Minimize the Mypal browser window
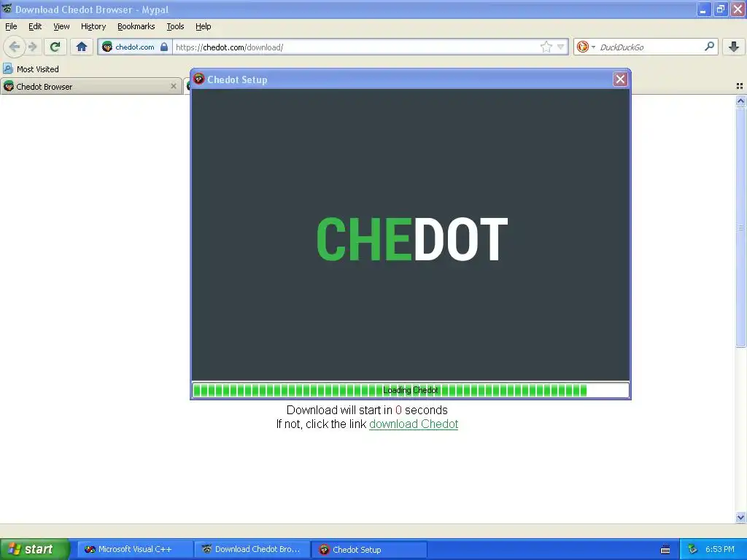Viewport: 747px width, 560px height. click(x=703, y=9)
